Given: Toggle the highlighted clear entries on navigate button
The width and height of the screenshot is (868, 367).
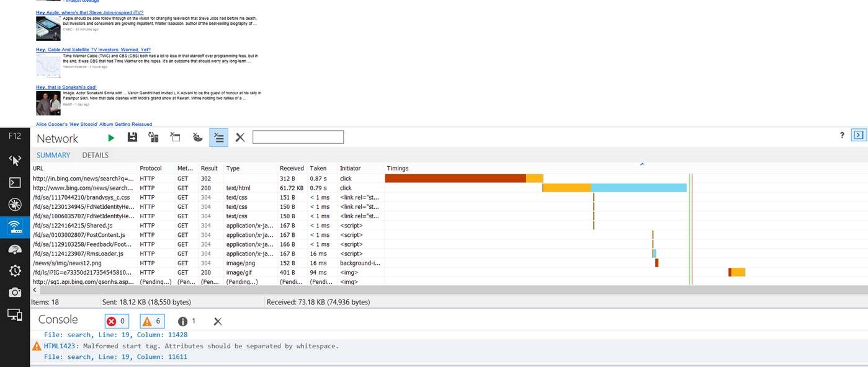Looking at the screenshot, I should coord(218,137).
